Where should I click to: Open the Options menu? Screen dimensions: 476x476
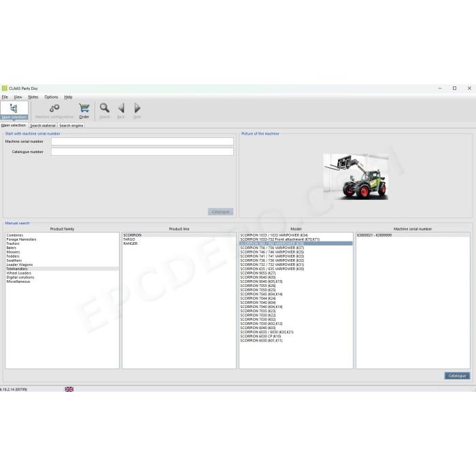[51, 97]
